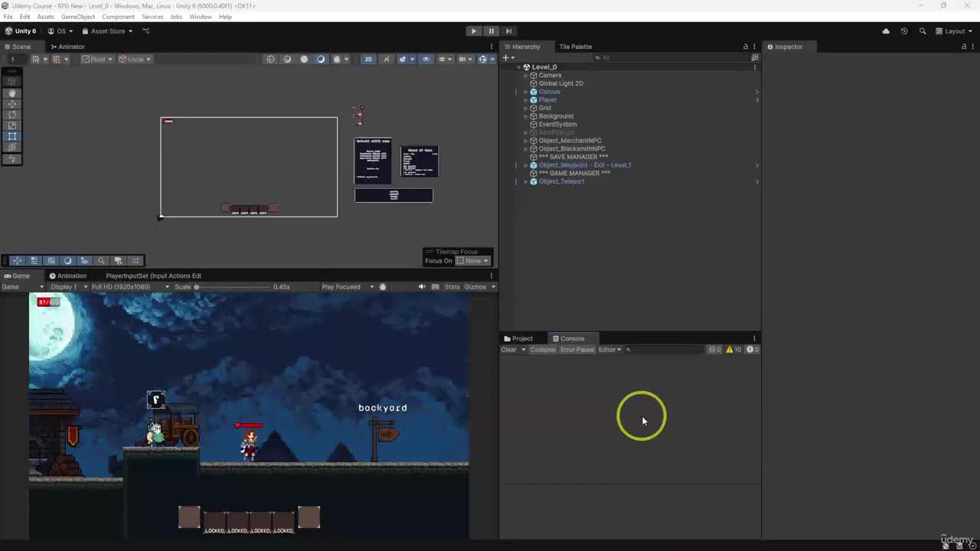This screenshot has height=551, width=980.
Task: Open Unity cloud services icon
Action: click(x=886, y=31)
